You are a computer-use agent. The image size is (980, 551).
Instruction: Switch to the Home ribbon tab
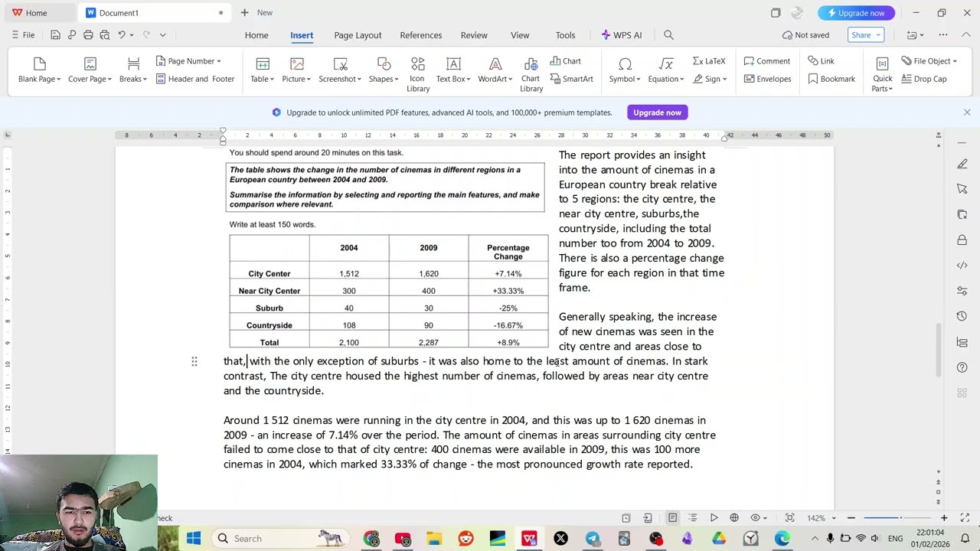(x=256, y=35)
